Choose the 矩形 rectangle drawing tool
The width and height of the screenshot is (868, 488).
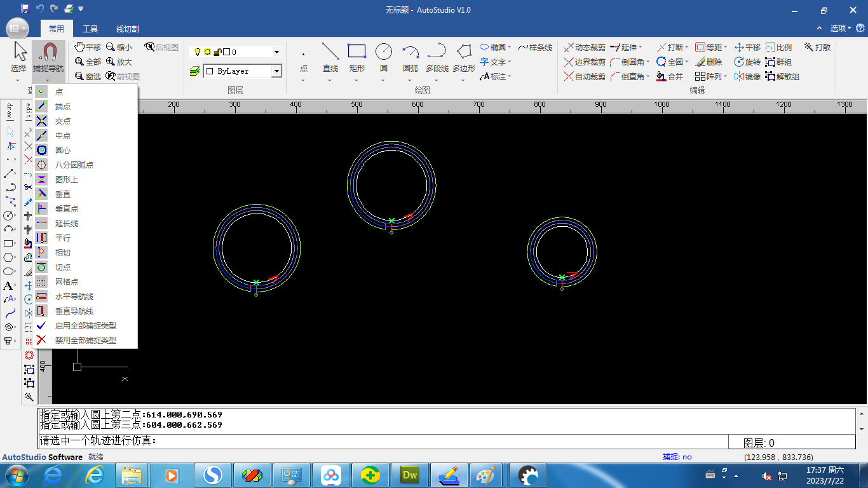(357, 58)
